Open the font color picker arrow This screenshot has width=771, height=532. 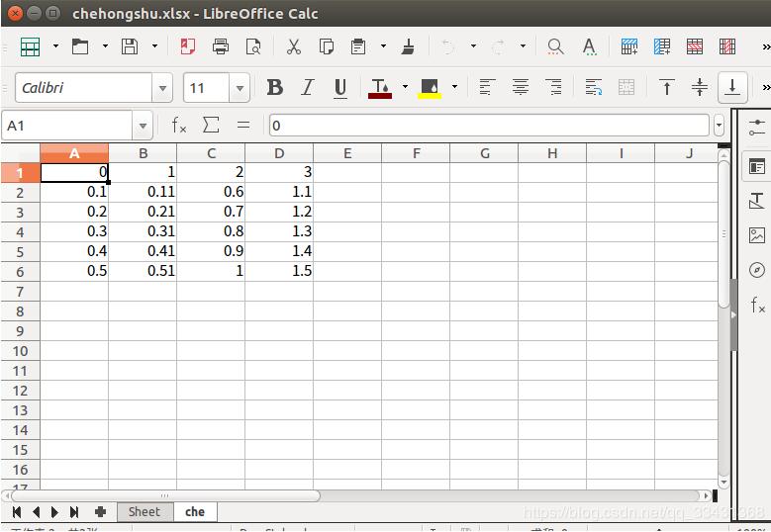pyautogui.click(x=405, y=87)
